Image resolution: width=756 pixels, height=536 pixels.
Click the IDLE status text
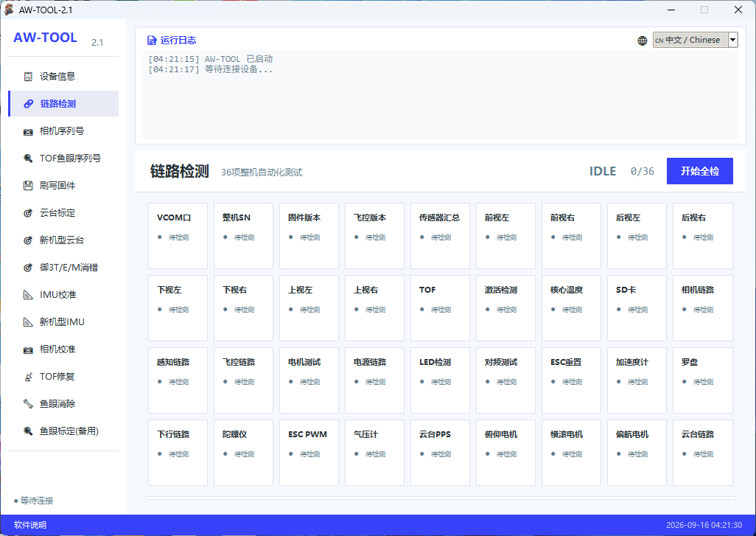[x=603, y=171]
